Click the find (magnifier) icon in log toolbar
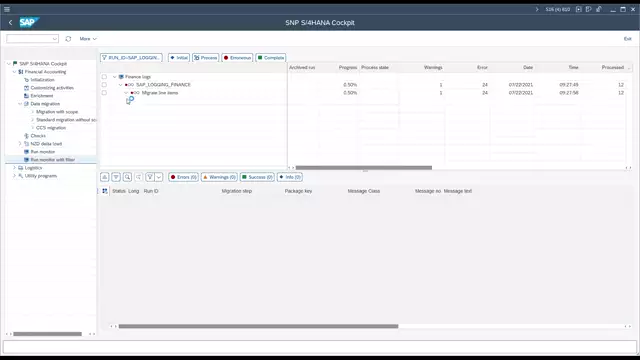Viewport: 640px width, 360px height. (x=127, y=177)
